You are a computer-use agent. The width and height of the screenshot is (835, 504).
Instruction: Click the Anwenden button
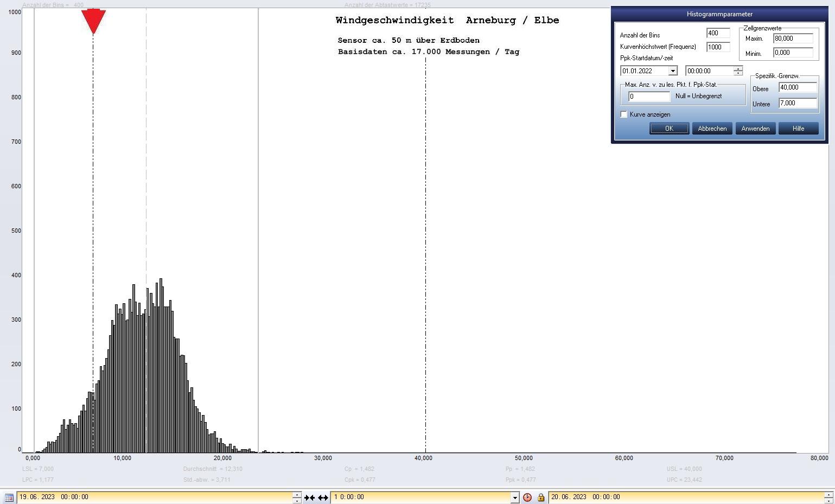[755, 129]
